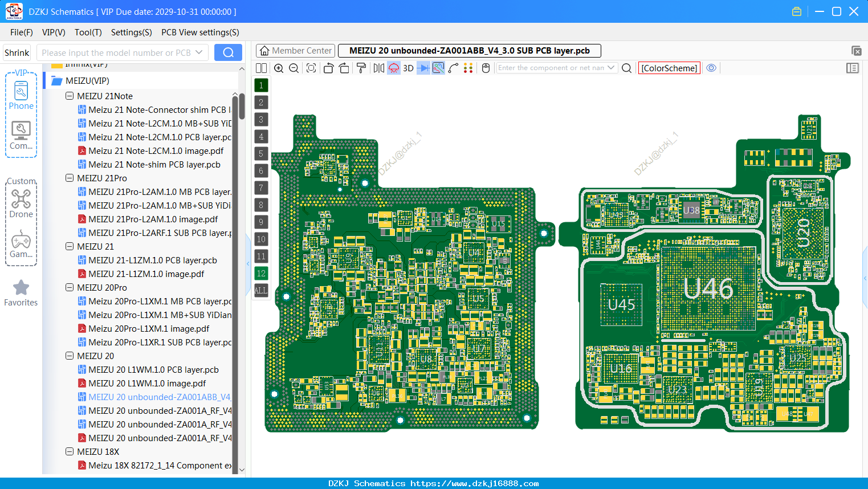Close the current PCB tab icon
Viewport: 868px width, 489px height.
[x=857, y=51]
